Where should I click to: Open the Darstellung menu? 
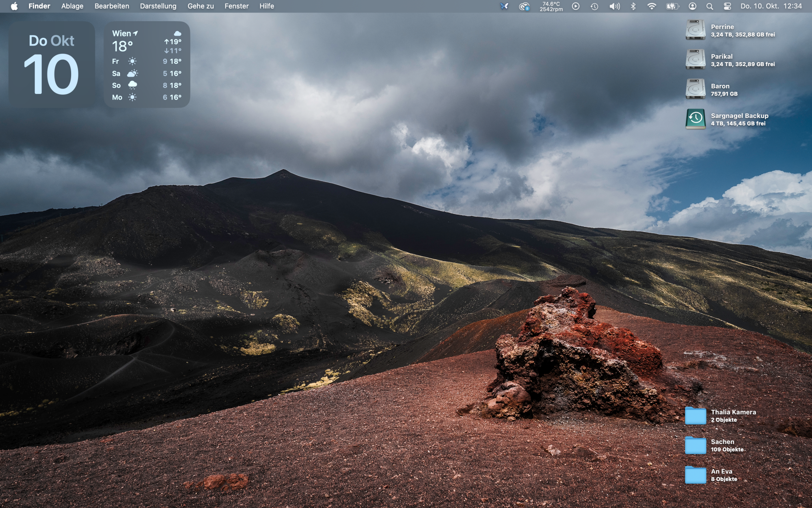click(x=158, y=6)
